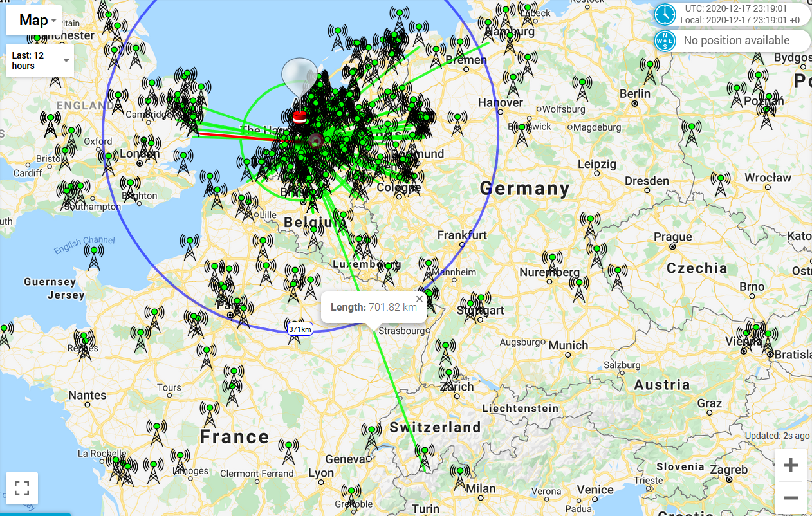
Task: Click the No position available label
Action: (x=736, y=41)
